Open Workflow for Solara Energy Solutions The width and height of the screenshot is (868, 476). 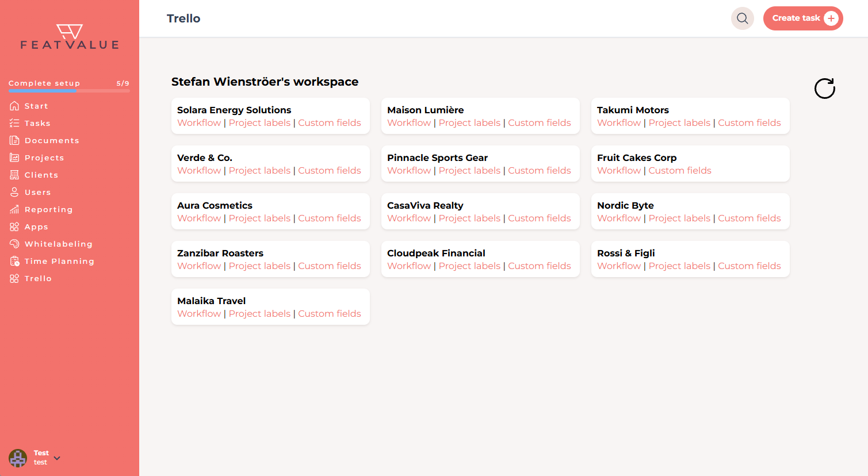tap(199, 122)
